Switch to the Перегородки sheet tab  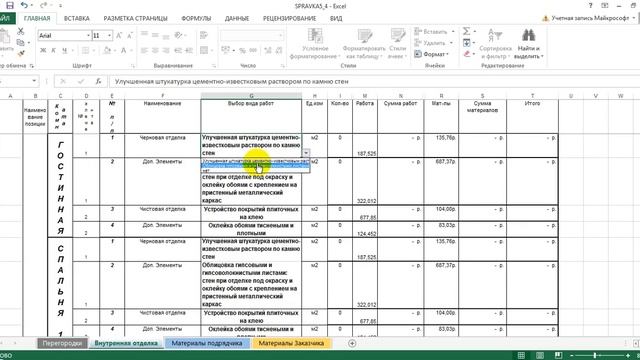click(62, 343)
